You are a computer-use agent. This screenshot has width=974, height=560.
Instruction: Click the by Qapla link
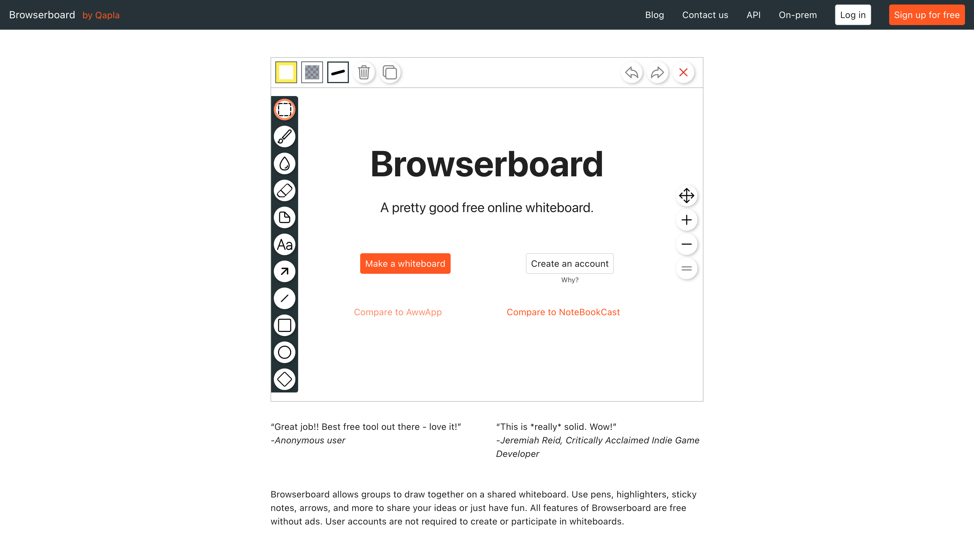(x=101, y=15)
